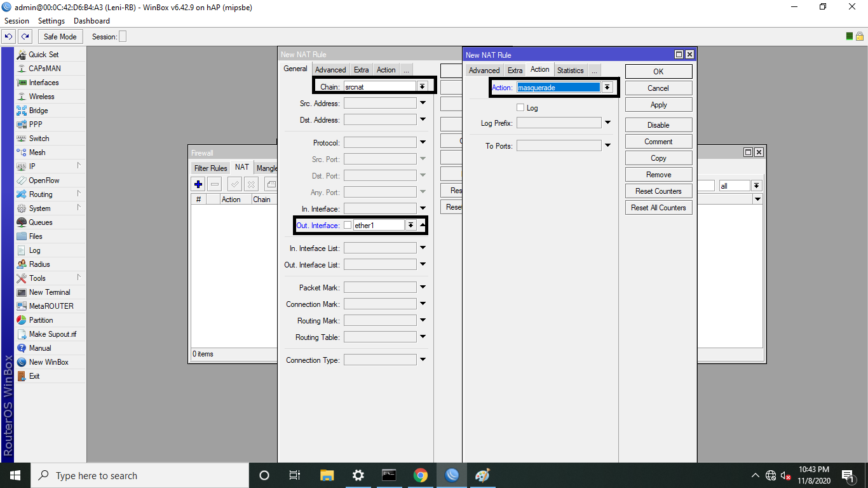This screenshot has width=868, height=488.
Task: Launch New WinBox
Action: [x=50, y=362]
